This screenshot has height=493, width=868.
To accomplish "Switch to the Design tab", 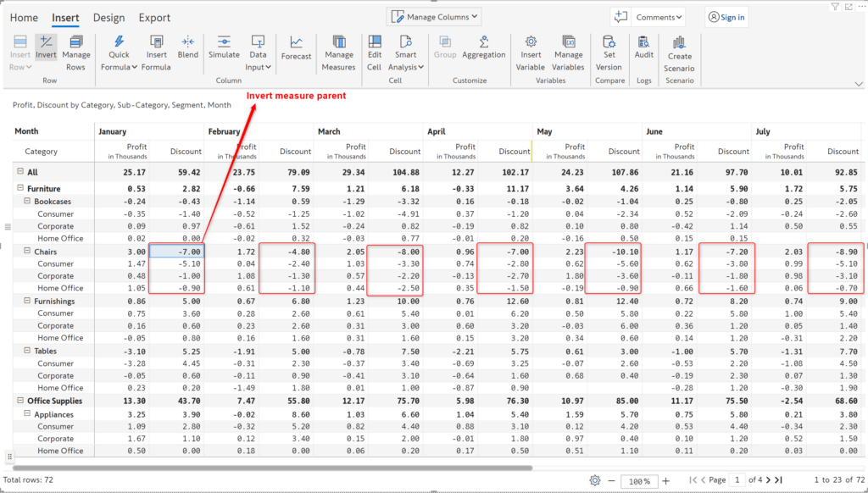I will point(110,17).
